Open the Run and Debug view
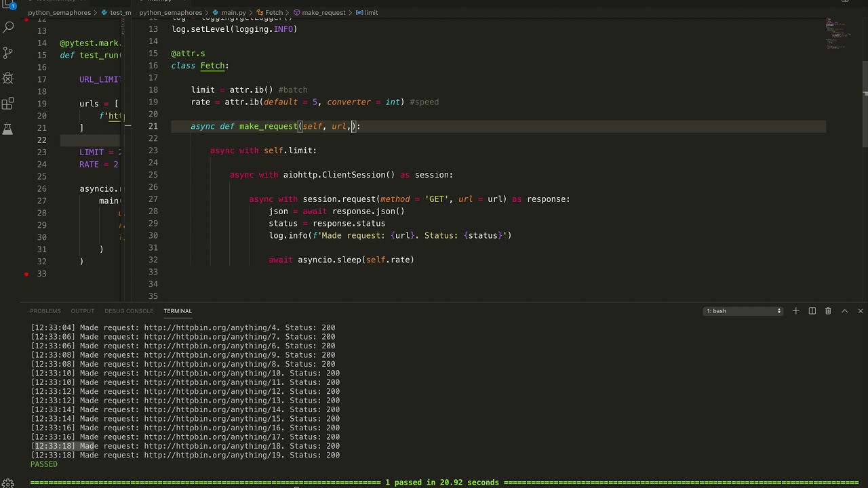The width and height of the screenshot is (868, 488). click(8, 78)
